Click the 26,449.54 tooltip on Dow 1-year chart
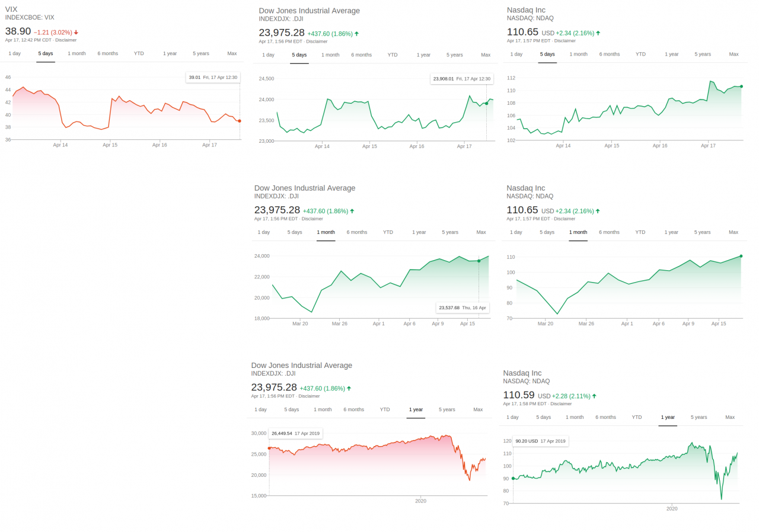The height and width of the screenshot is (532, 759). click(x=295, y=433)
